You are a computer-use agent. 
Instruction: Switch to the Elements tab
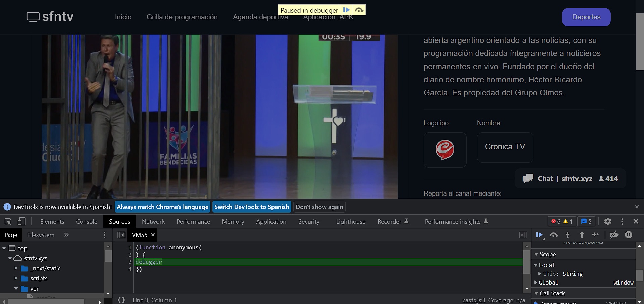(x=52, y=221)
